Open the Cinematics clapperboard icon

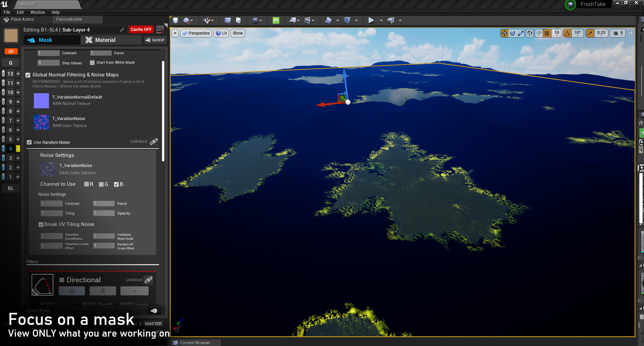coord(308,20)
